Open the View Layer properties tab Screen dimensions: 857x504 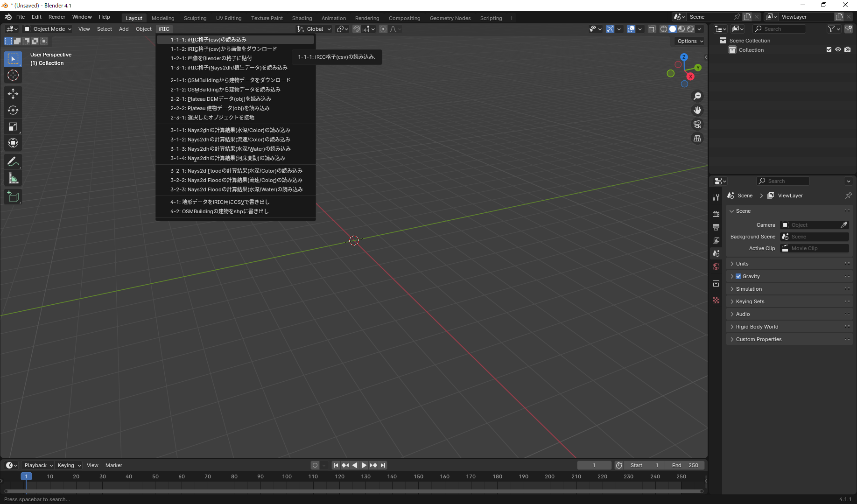(x=716, y=240)
